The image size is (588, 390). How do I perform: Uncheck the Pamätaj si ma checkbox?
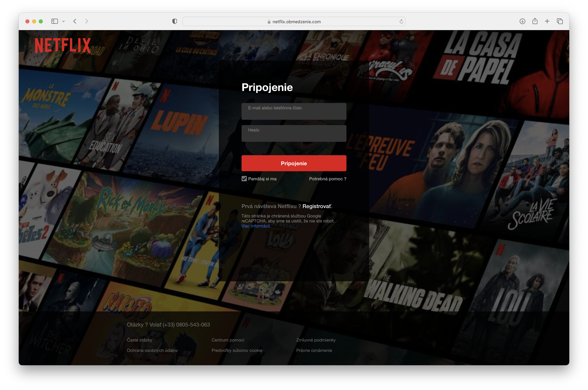click(x=244, y=179)
